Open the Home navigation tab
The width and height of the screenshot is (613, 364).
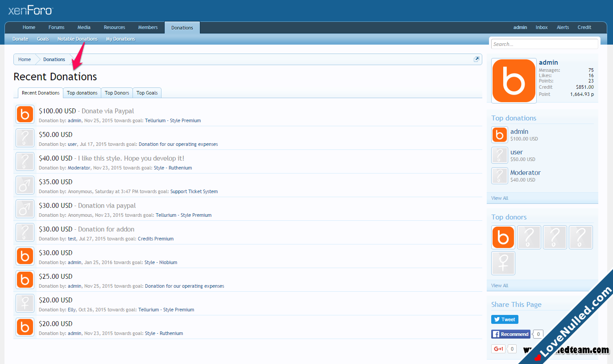pyautogui.click(x=29, y=27)
